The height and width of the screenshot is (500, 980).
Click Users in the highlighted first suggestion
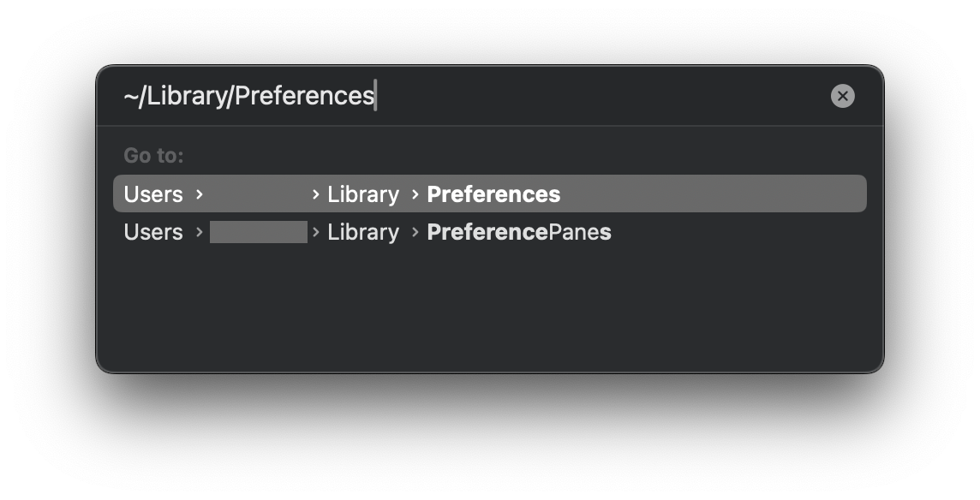(153, 194)
